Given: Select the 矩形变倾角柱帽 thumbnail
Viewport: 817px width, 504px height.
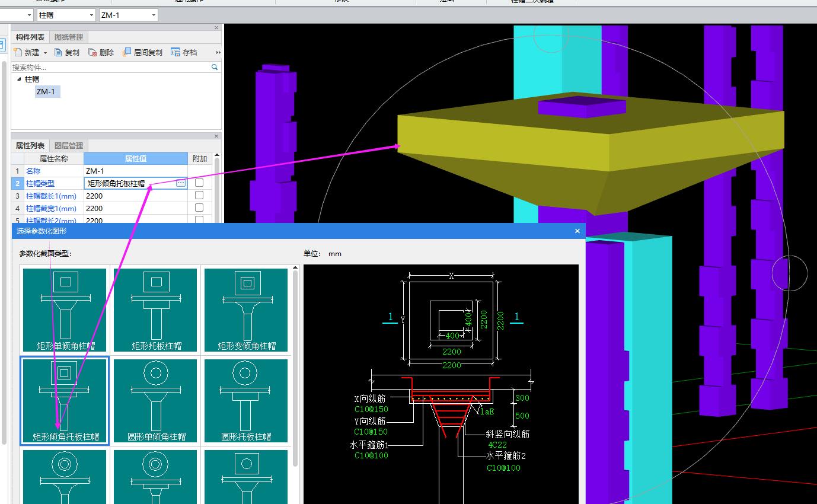Looking at the screenshot, I should (x=246, y=310).
